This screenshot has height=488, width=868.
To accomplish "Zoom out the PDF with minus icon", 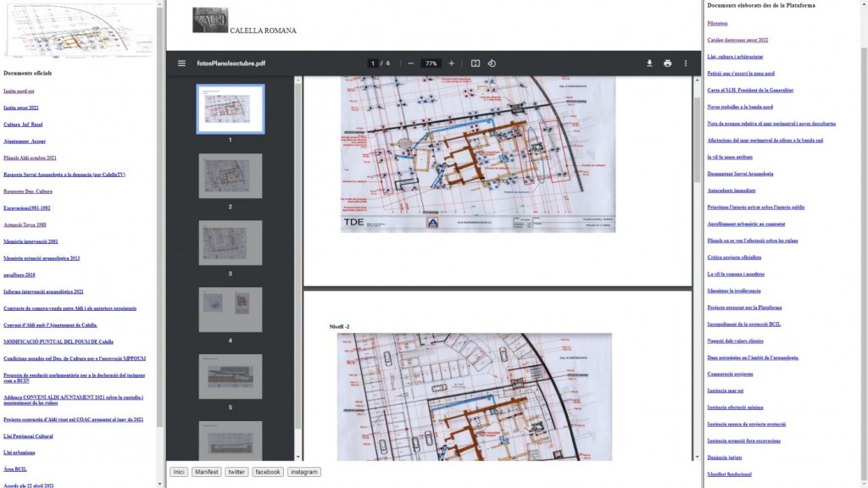I will tap(411, 64).
